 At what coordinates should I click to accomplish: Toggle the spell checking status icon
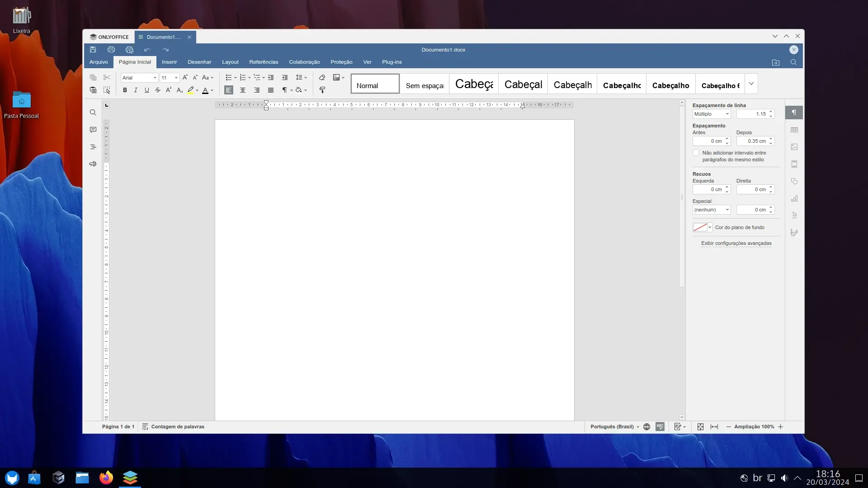[660, 427]
